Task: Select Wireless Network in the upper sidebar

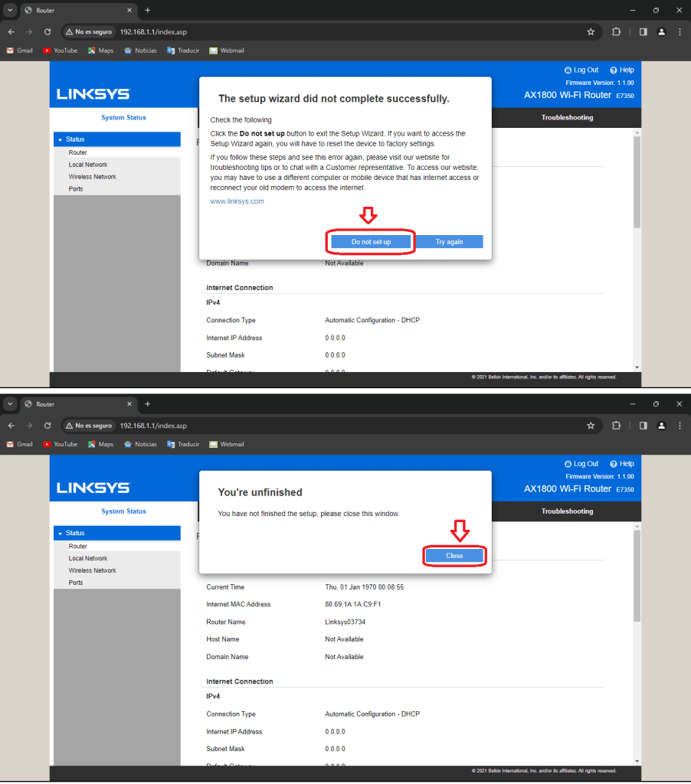Action: [92, 177]
